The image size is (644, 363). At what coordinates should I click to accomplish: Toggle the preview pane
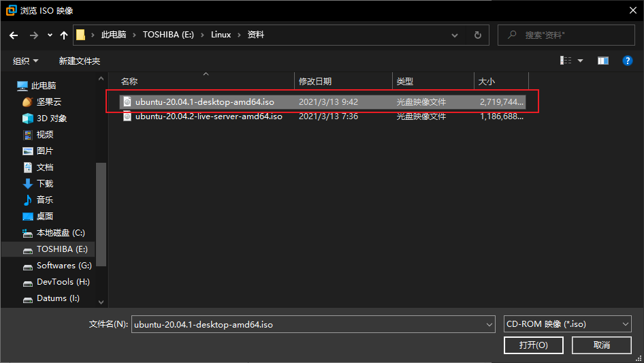(603, 61)
